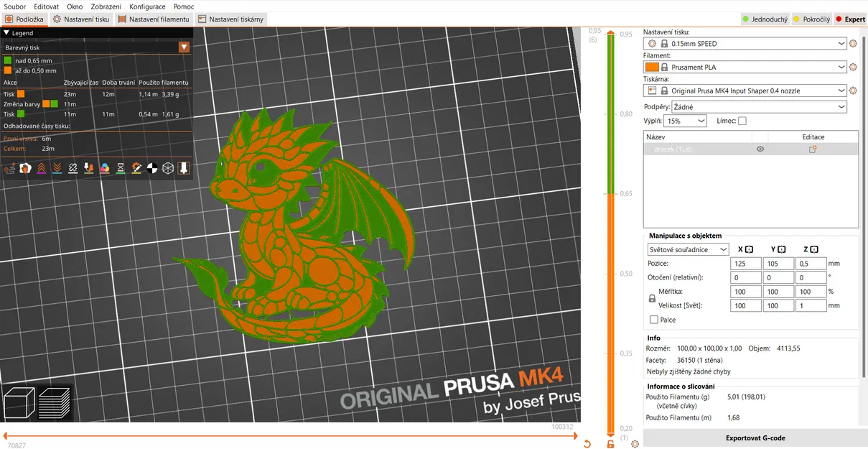Open the Zobrazení menu
Viewport: 868px width, 449px height.
[106, 6]
